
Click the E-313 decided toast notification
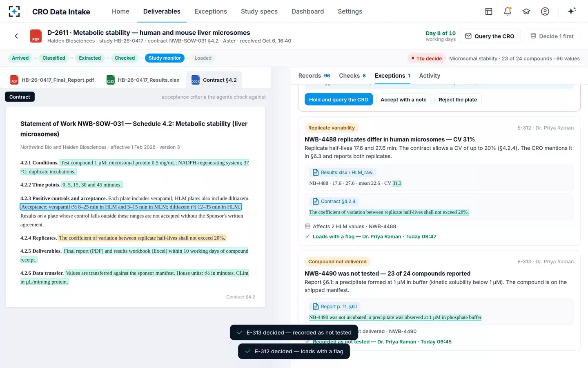[x=294, y=332]
